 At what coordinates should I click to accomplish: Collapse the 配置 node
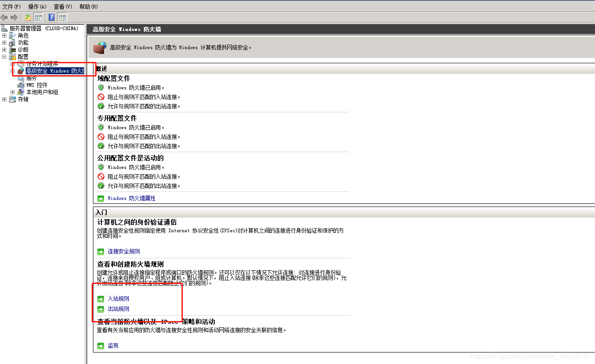click(x=4, y=57)
